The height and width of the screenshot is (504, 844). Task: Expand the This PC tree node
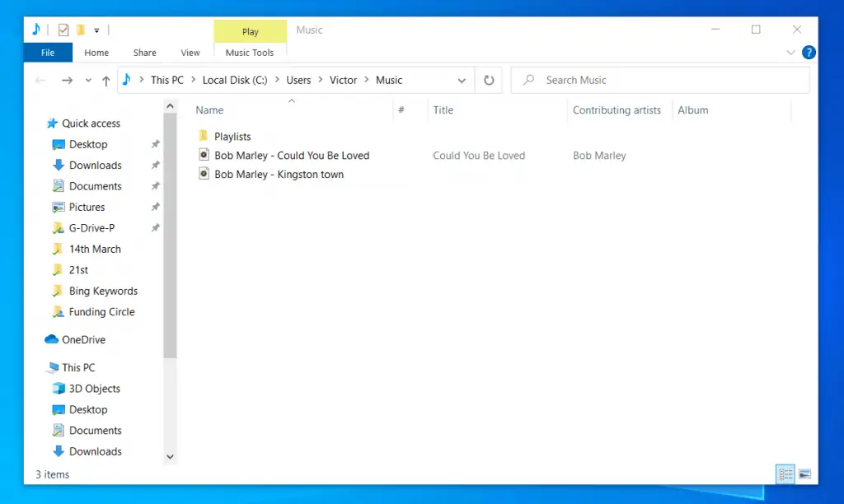click(40, 367)
